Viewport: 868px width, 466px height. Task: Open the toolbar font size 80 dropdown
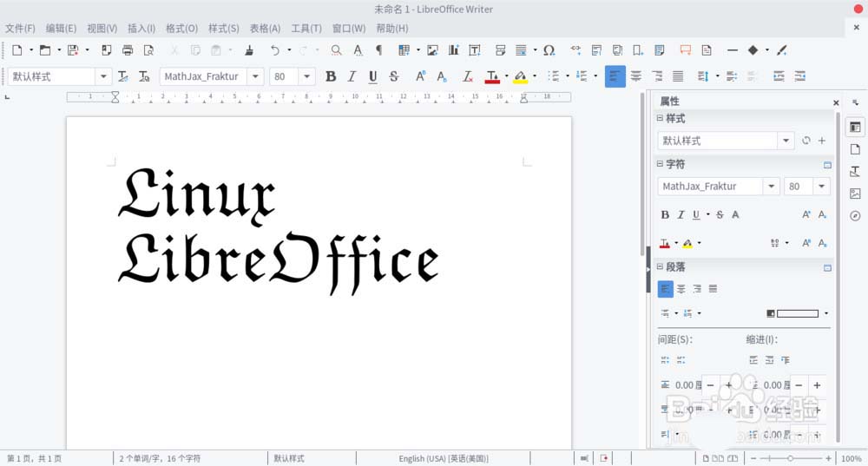tap(306, 76)
